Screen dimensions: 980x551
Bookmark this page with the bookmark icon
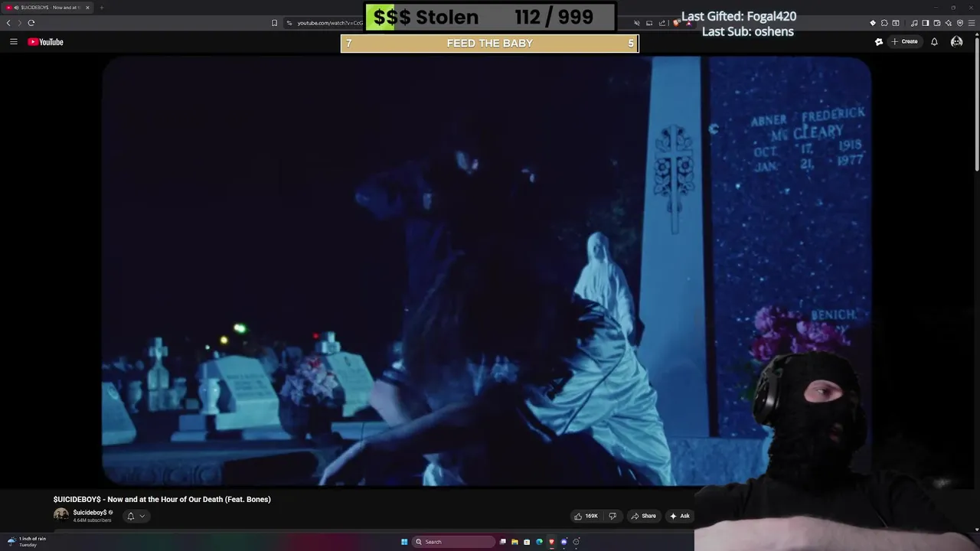coord(274,23)
